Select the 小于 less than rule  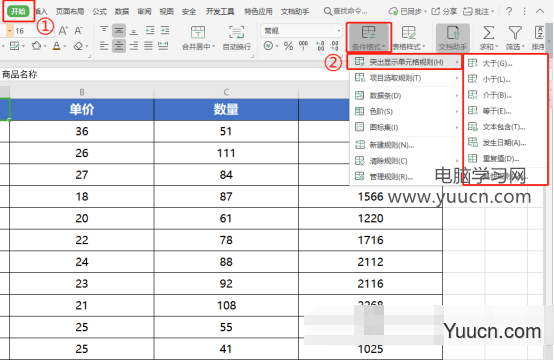(x=505, y=79)
